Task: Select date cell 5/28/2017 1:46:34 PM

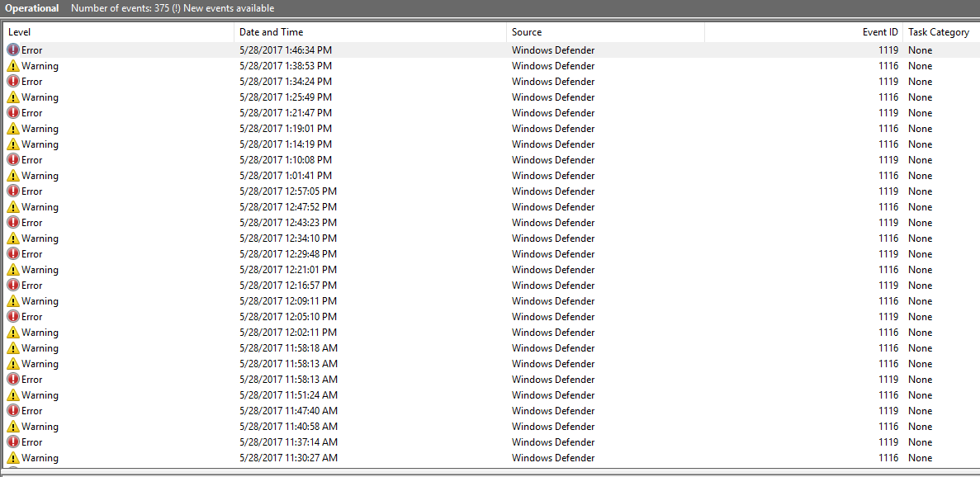Action: pyautogui.click(x=286, y=50)
